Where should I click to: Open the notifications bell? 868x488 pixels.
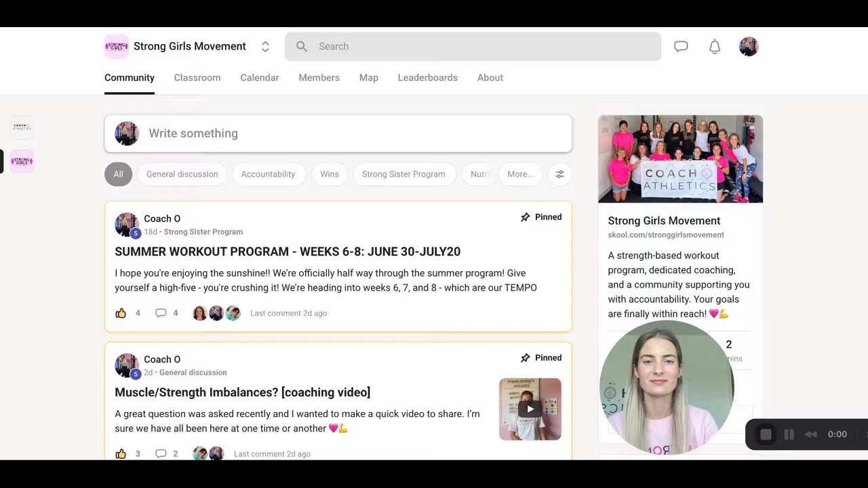click(715, 47)
